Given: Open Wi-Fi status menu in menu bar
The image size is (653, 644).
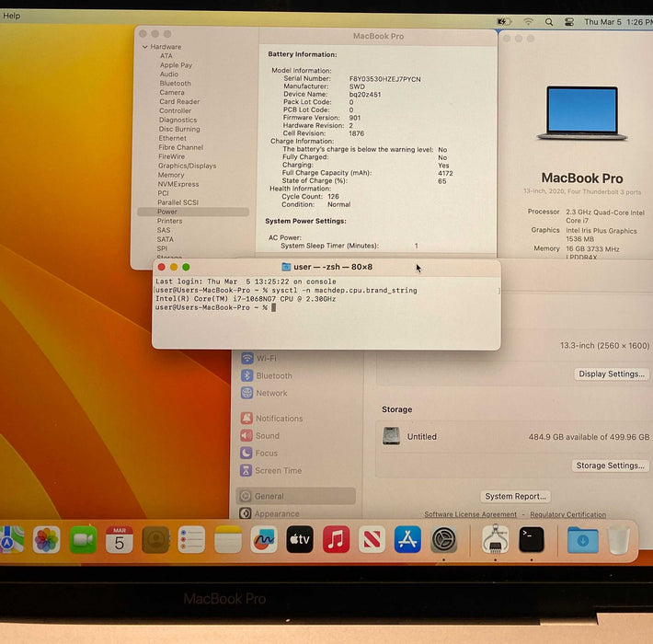Looking at the screenshot, I should [528, 21].
